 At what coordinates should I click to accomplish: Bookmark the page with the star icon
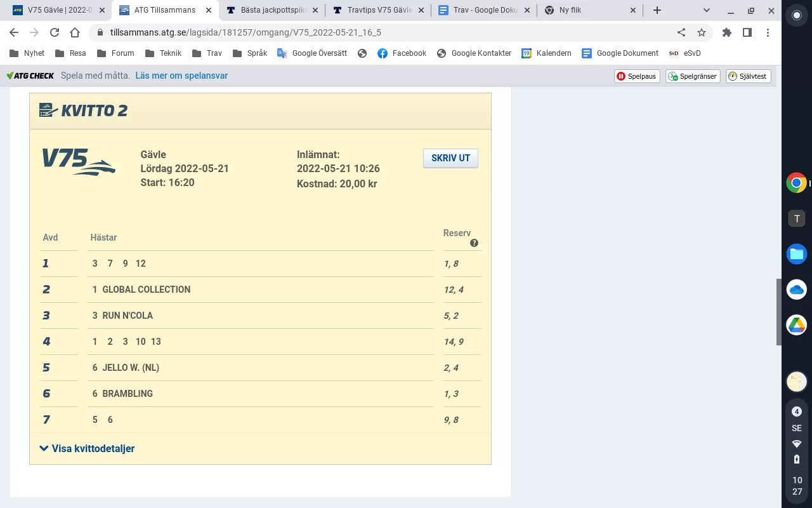pos(702,32)
